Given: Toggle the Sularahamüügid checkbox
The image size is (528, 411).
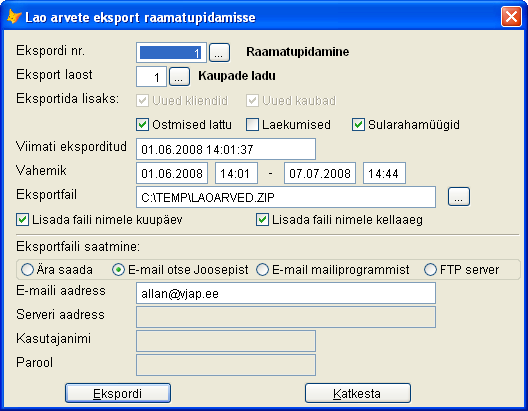Looking at the screenshot, I should click(x=358, y=125).
